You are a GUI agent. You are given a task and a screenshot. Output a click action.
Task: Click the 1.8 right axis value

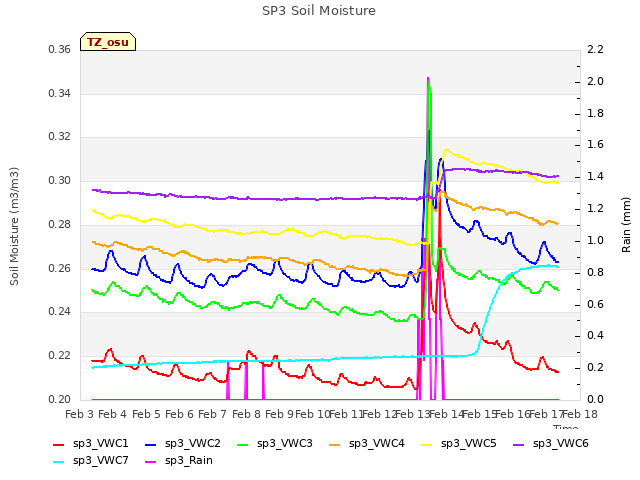(x=595, y=113)
